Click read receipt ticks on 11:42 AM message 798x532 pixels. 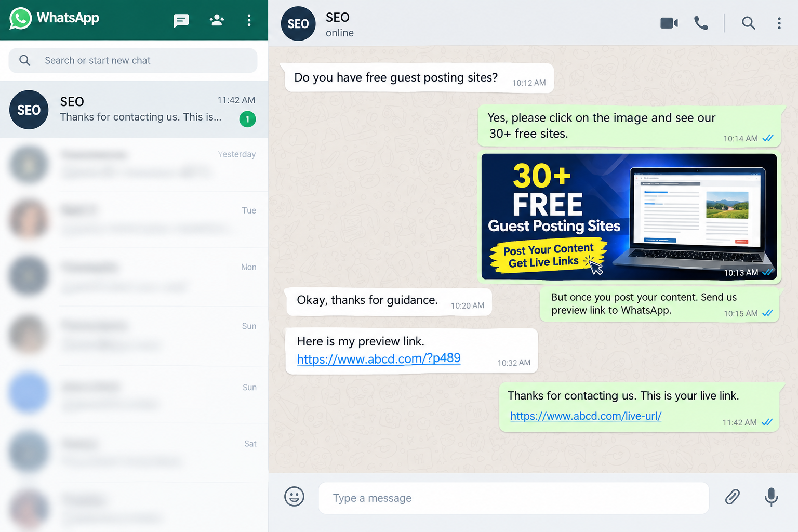[x=767, y=422]
